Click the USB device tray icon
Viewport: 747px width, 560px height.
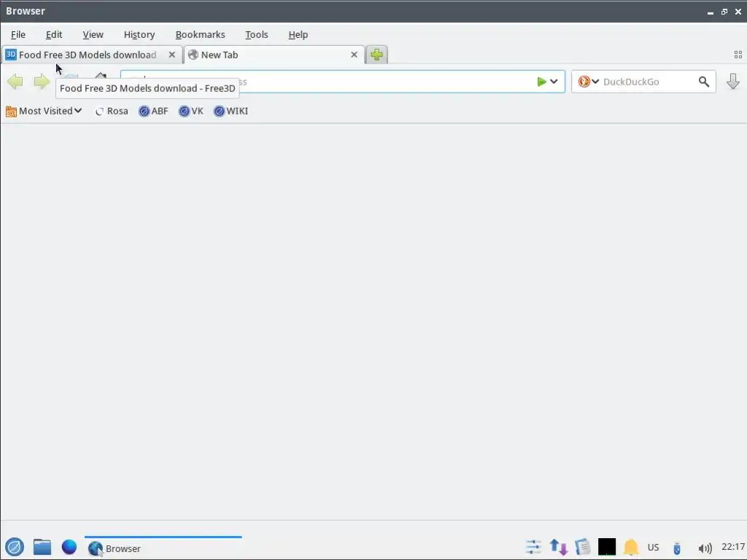point(676,548)
